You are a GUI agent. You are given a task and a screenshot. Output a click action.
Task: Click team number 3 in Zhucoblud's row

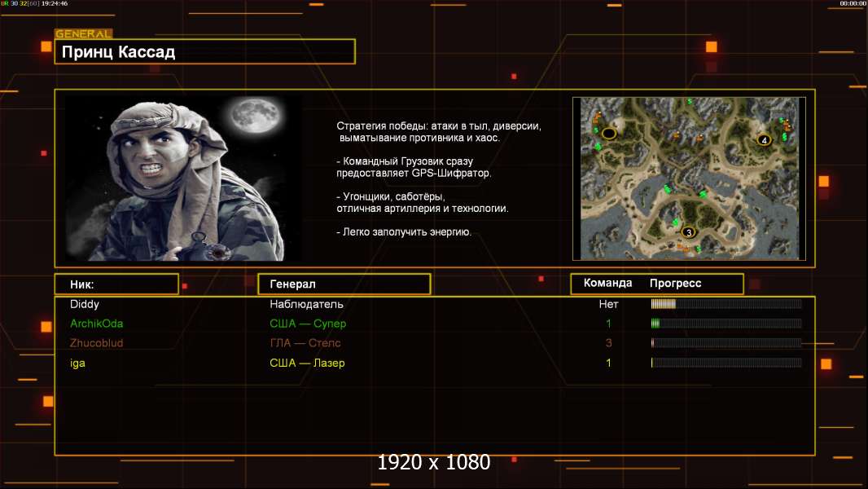608,343
